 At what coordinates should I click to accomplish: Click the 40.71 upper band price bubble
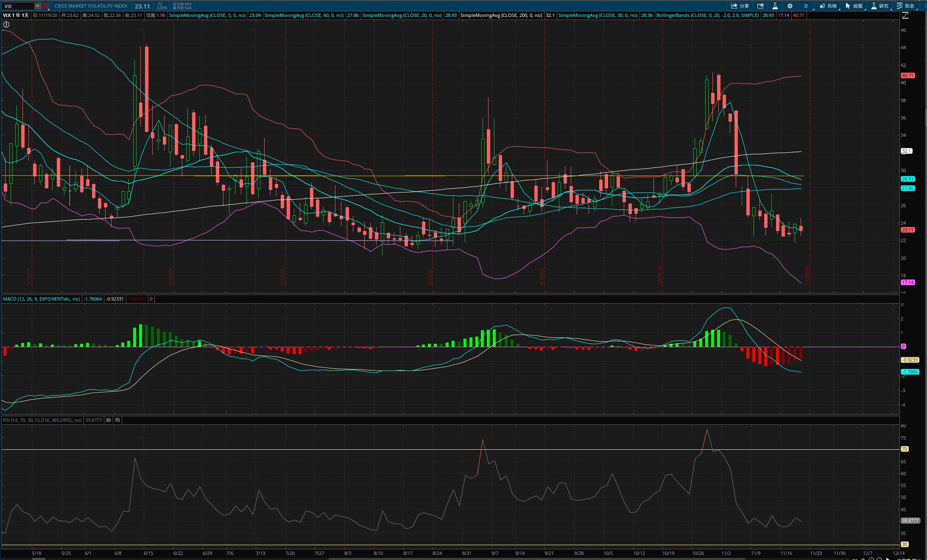pyautogui.click(x=907, y=75)
